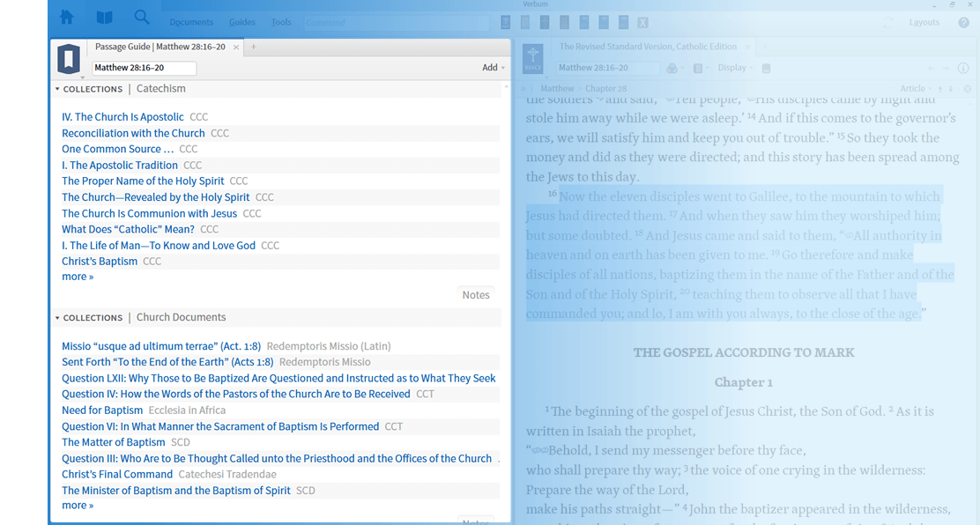The width and height of the screenshot is (980, 525).
Task: Click the RSVCE panel reference box
Action: (x=608, y=68)
